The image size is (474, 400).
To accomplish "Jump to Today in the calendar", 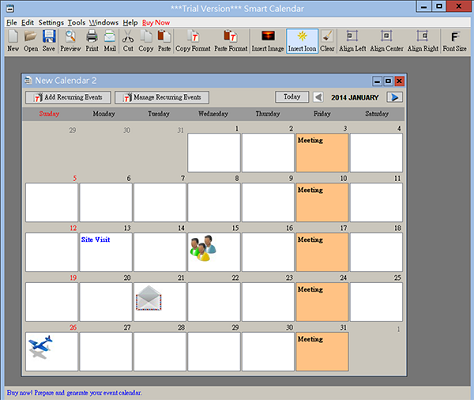I will pyautogui.click(x=292, y=97).
